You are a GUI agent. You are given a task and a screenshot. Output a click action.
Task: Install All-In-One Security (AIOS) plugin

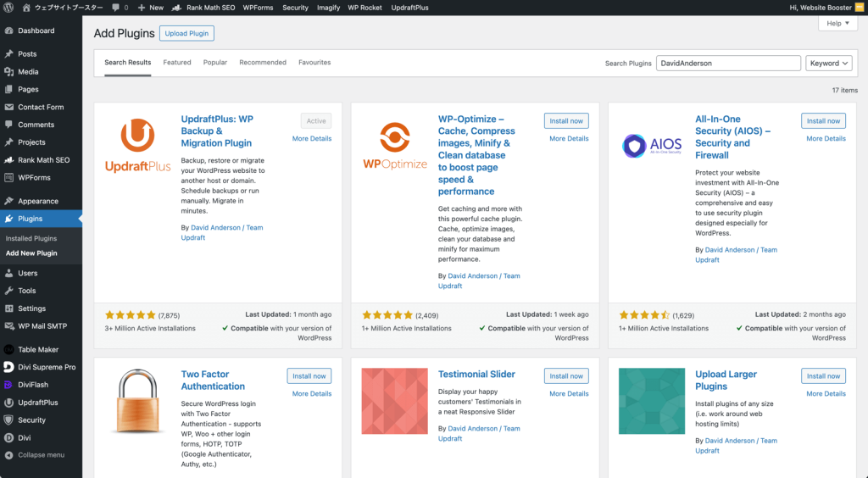click(x=823, y=120)
